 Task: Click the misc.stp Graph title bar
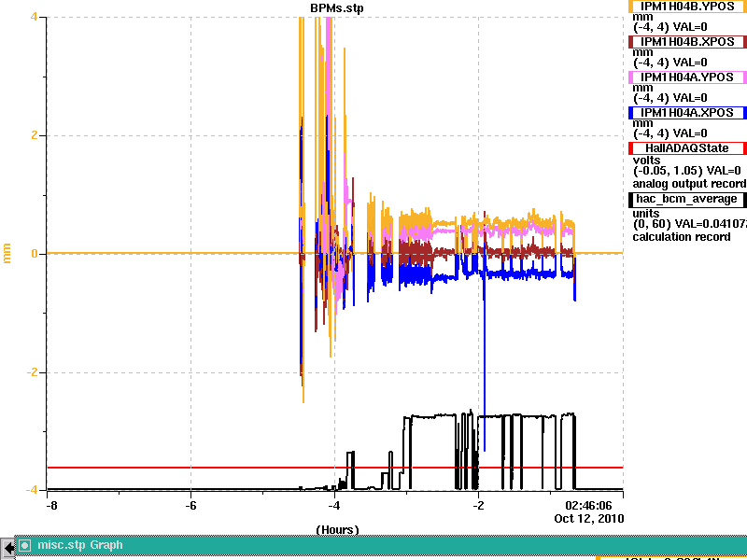[x=381, y=545]
